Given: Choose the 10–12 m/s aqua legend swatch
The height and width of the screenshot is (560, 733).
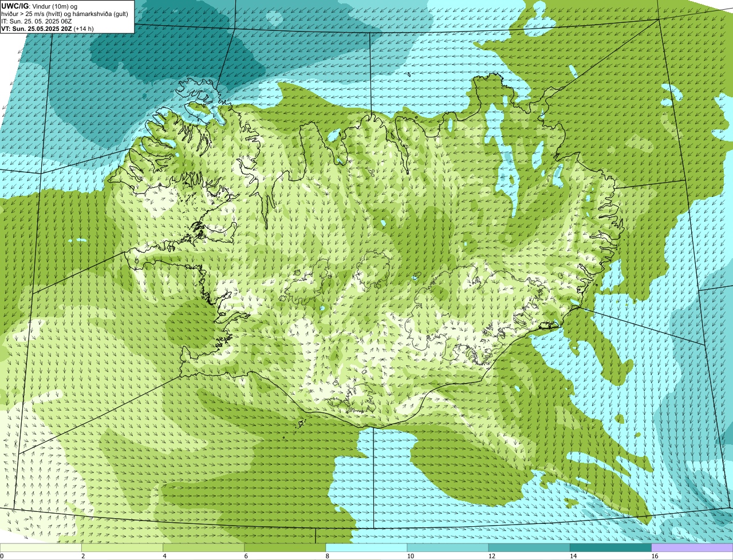Looking at the screenshot, I should [448, 548].
